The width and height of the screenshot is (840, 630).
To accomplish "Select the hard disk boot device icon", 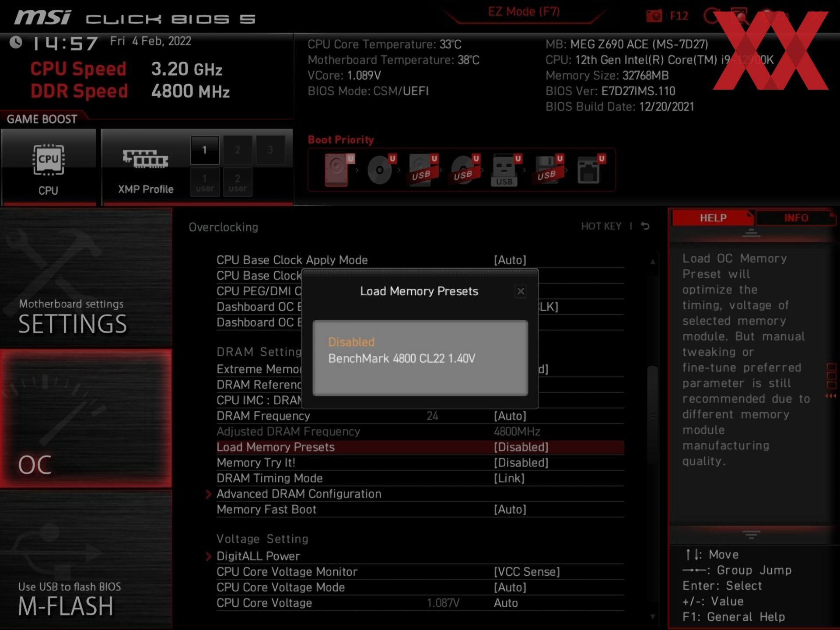I will [339, 170].
